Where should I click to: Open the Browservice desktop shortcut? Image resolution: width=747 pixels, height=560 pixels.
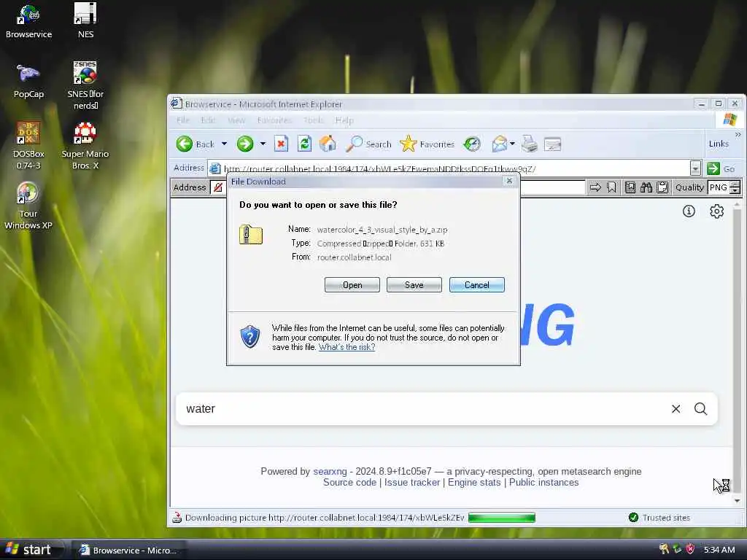click(x=28, y=21)
